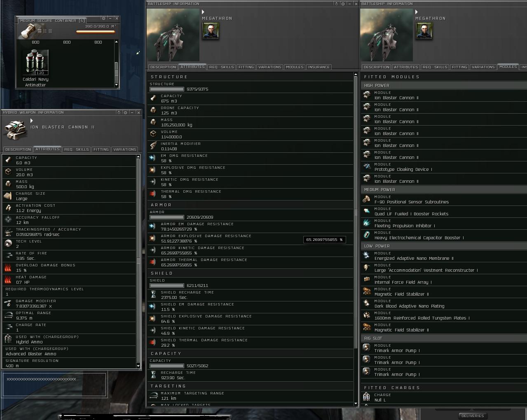This screenshot has height=420, width=527.
Task: Click the Shield Recharge Time hourglass icon
Action: 153,294
